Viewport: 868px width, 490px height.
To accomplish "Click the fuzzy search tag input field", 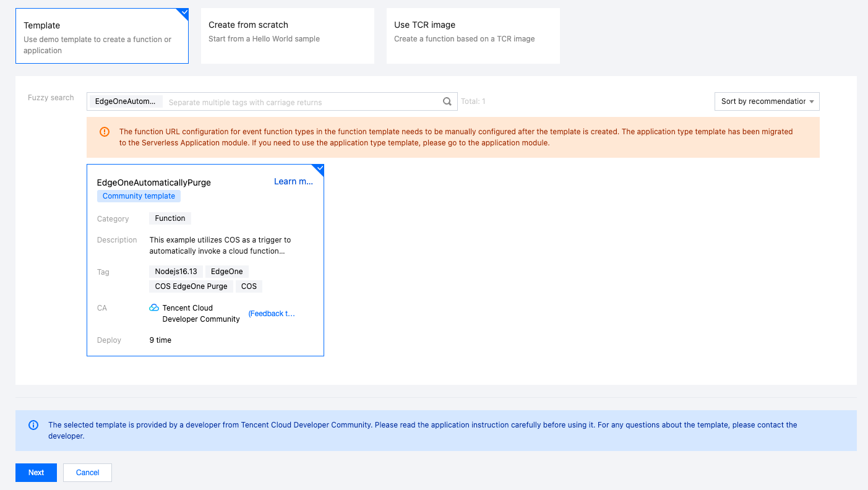I will pos(303,102).
